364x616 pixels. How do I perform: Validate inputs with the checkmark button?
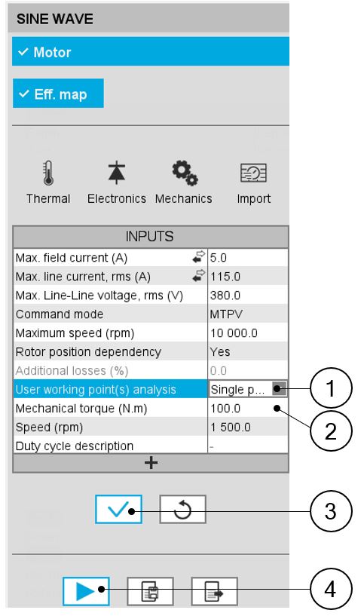pos(118,509)
